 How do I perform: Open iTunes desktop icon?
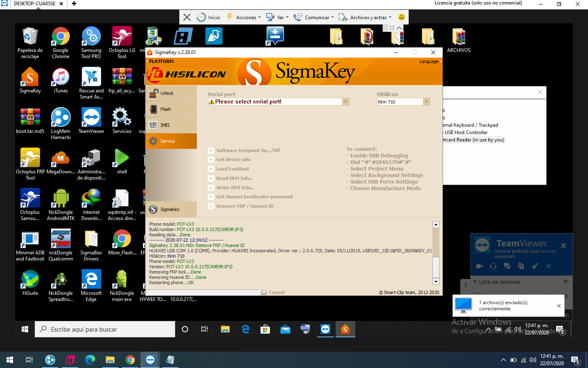[x=61, y=80]
